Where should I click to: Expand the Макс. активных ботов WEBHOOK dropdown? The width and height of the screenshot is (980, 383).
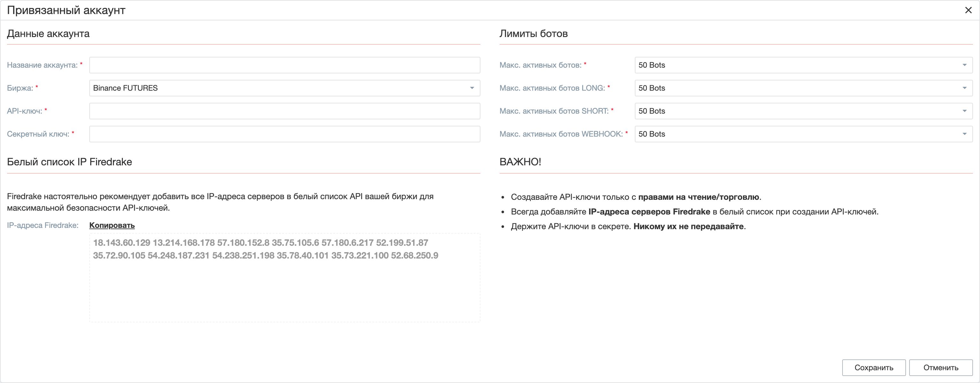point(804,134)
